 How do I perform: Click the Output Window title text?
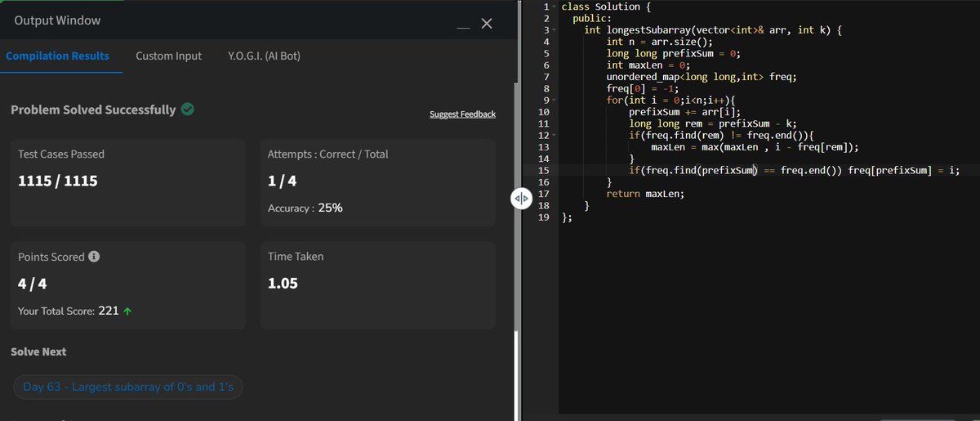(x=58, y=21)
